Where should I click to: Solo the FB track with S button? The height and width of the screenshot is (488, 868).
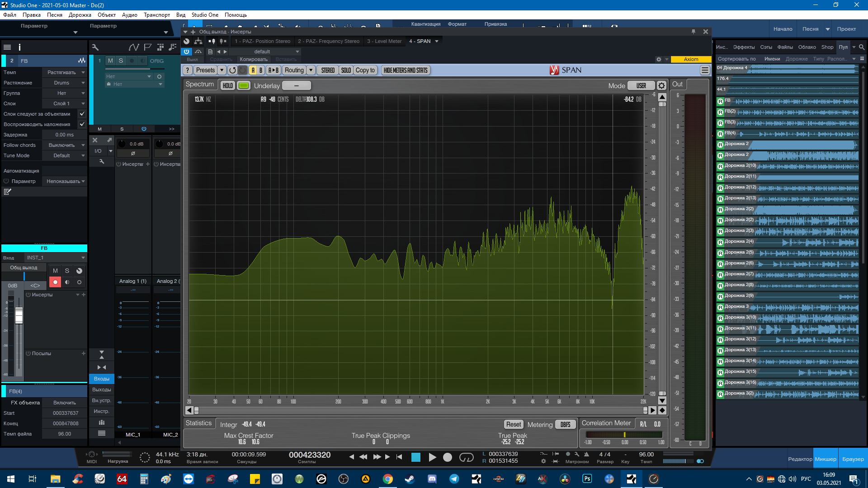point(67,271)
